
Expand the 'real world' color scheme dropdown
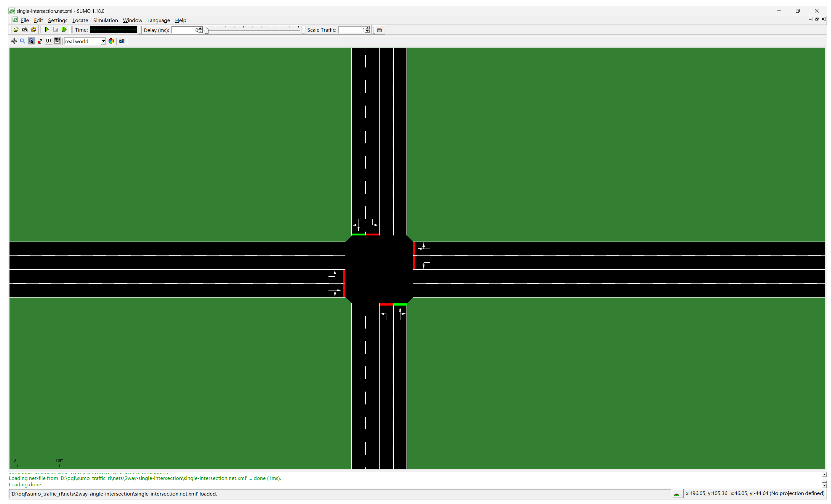point(103,41)
